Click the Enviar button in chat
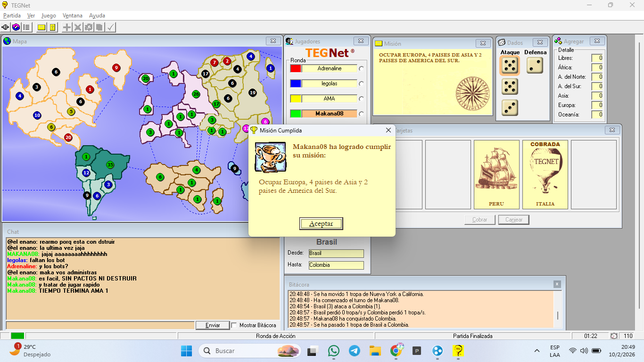Screen dimensions: 644x362 click(x=213, y=325)
